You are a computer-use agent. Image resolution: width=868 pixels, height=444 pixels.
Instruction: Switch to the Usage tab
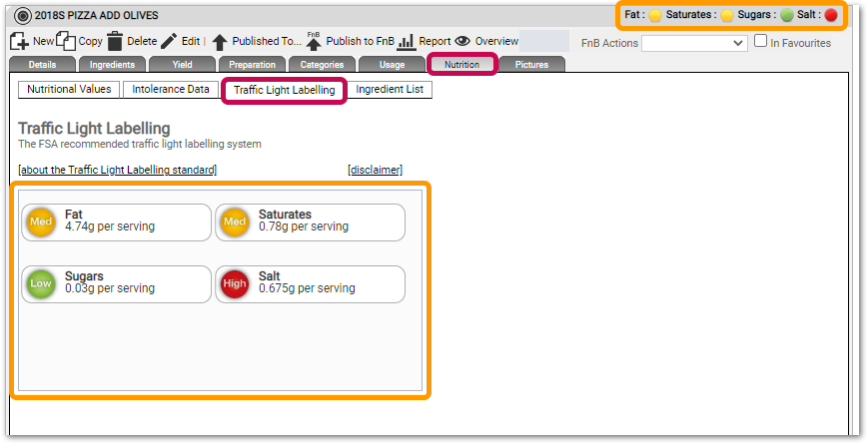tap(392, 65)
